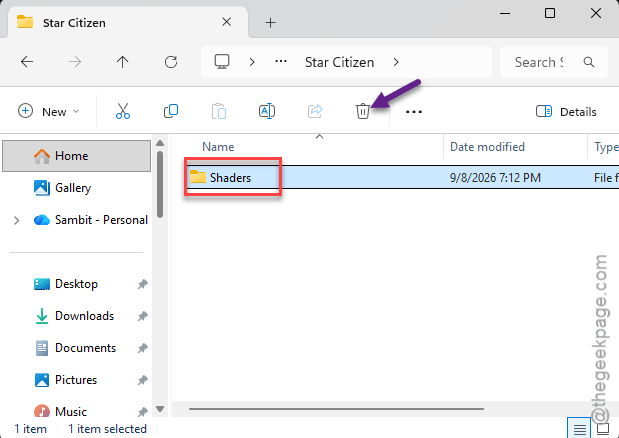The height and width of the screenshot is (438, 619).
Task: Go back with the left arrow
Action: [27, 62]
